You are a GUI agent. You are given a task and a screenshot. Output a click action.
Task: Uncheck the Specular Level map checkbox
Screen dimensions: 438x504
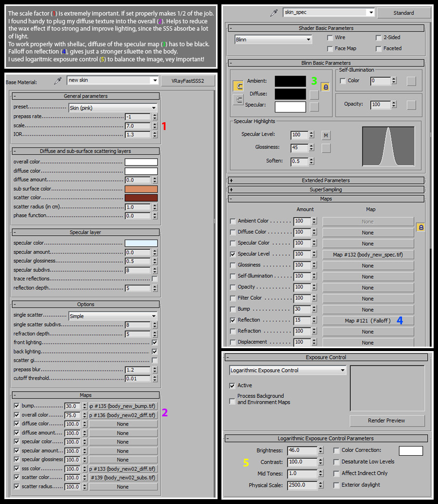click(x=233, y=254)
